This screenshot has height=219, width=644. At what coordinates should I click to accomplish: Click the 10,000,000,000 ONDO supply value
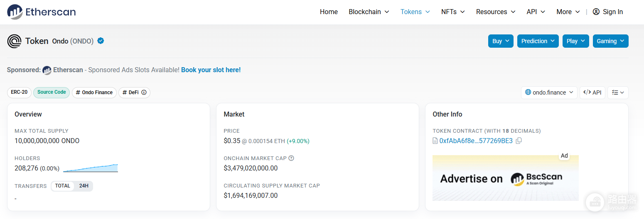pyautogui.click(x=47, y=141)
